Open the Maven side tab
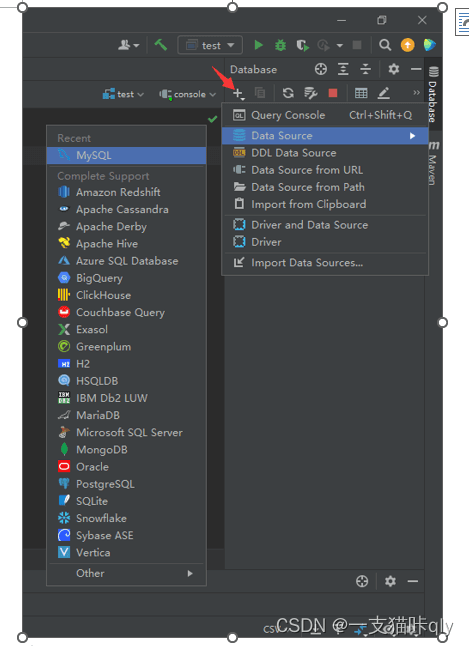469x646 pixels. click(x=433, y=164)
